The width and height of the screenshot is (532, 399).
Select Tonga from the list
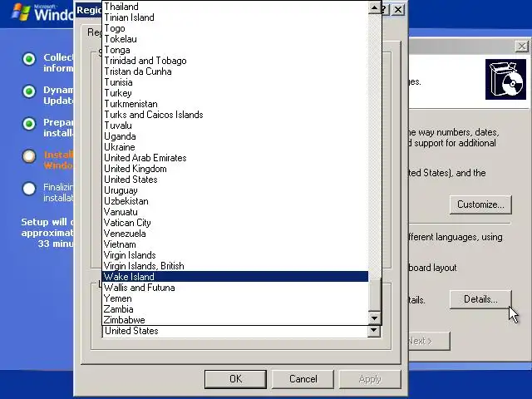tap(234, 50)
